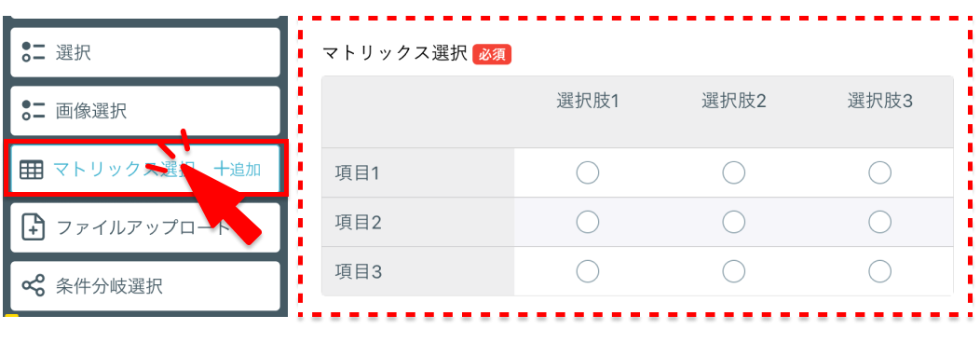Click the 画像選択 list icon
The image size is (980, 343).
tap(34, 111)
